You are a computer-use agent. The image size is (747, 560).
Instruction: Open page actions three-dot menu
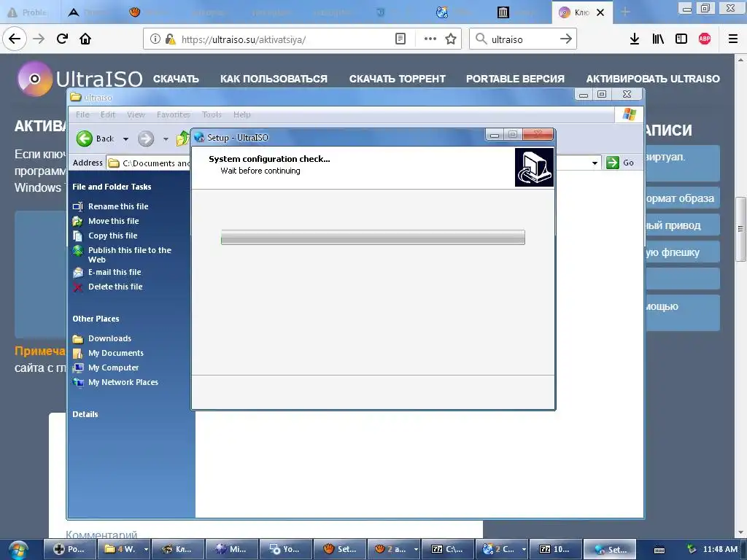tap(430, 39)
